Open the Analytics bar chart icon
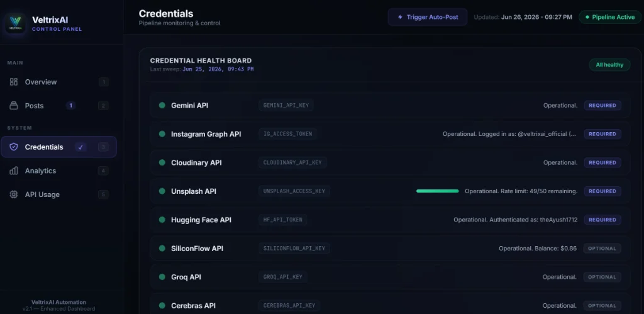644x314 pixels. pyautogui.click(x=14, y=171)
